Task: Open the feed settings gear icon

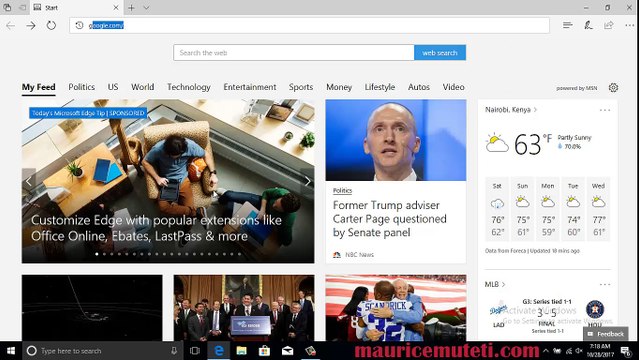Action: (613, 87)
